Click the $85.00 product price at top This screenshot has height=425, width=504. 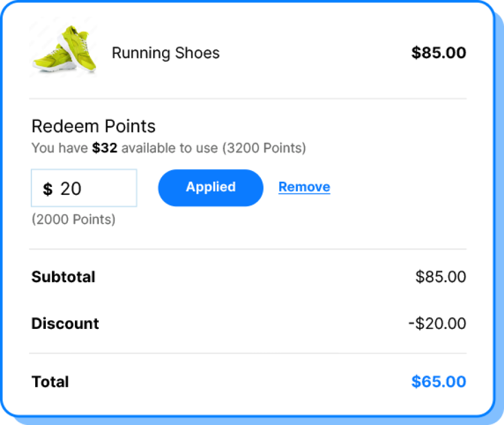point(438,53)
